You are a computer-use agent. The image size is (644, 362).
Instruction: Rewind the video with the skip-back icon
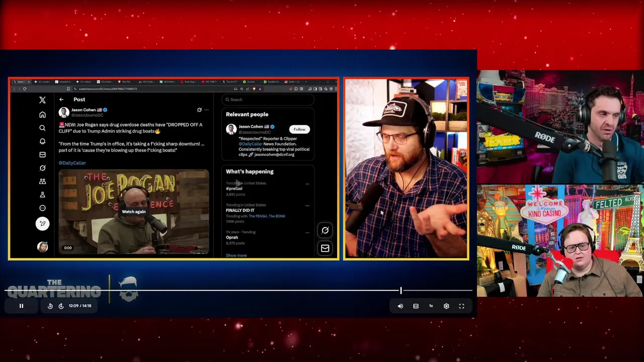pos(50,306)
